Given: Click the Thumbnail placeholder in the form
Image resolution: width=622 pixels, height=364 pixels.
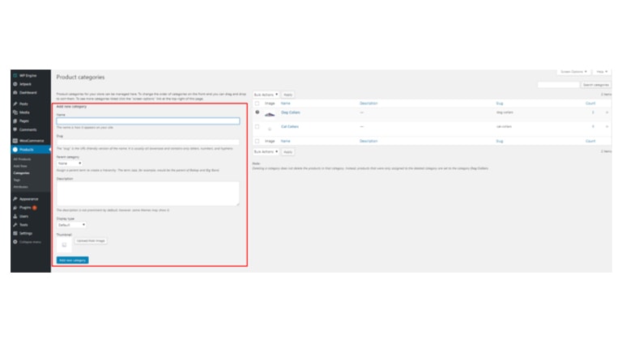Looking at the screenshot, I should pos(64,245).
